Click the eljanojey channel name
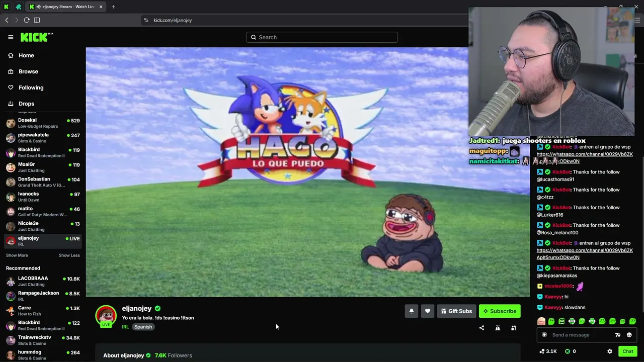The height and width of the screenshot is (362, 644). coord(137,309)
